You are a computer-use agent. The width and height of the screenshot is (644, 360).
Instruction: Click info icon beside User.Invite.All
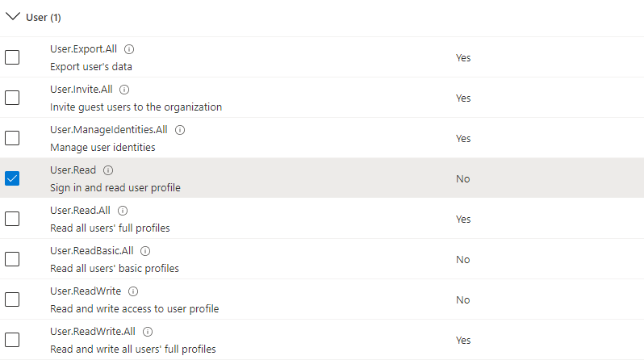coord(124,90)
